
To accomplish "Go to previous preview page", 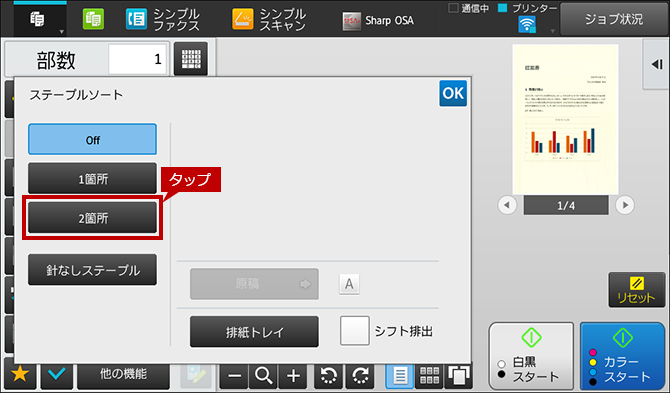I will pos(507,205).
